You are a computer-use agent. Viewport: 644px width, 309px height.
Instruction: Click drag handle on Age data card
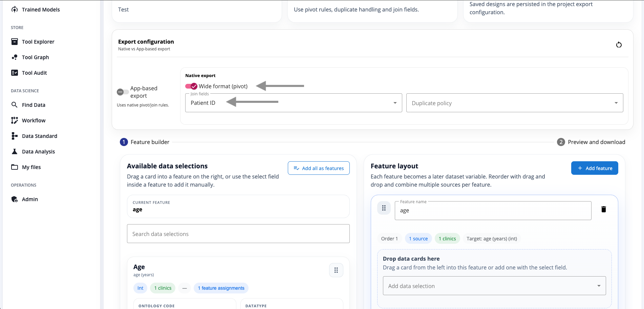pos(336,270)
